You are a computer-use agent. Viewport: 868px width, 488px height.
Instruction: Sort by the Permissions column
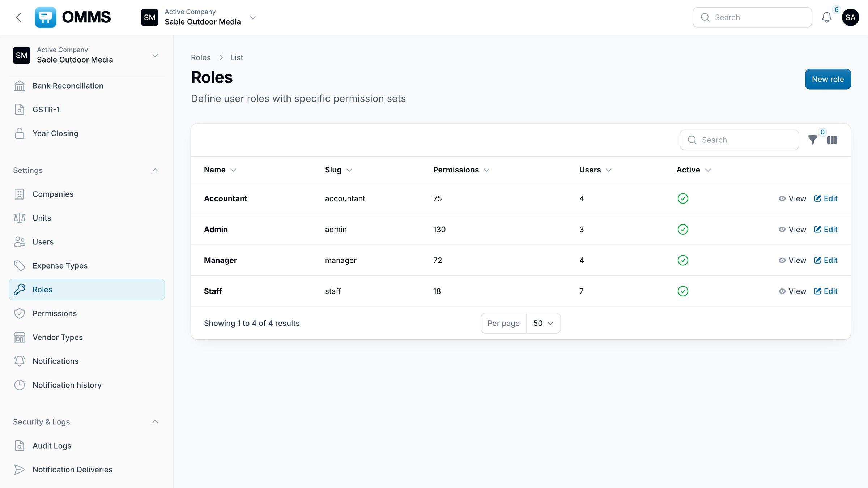(x=461, y=170)
